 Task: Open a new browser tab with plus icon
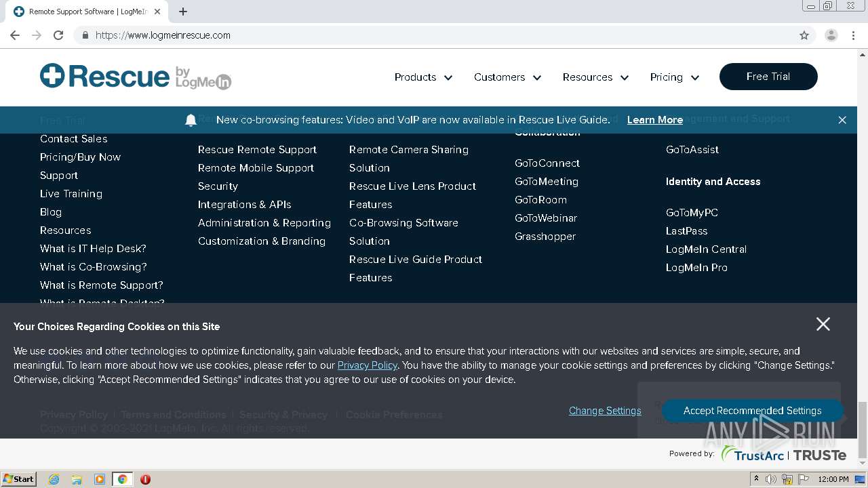[x=183, y=12]
